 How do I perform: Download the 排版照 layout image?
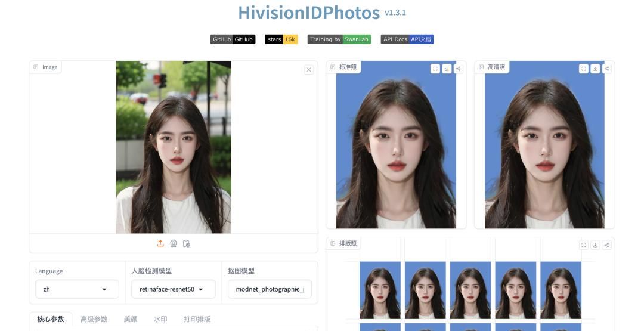pos(595,245)
